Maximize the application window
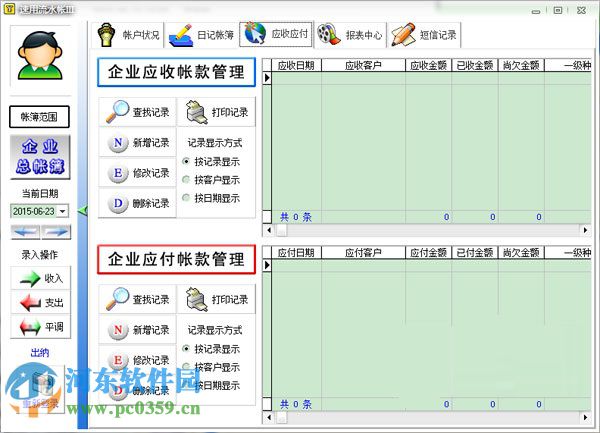Viewport: 600px width, 433px height. click(558, 10)
